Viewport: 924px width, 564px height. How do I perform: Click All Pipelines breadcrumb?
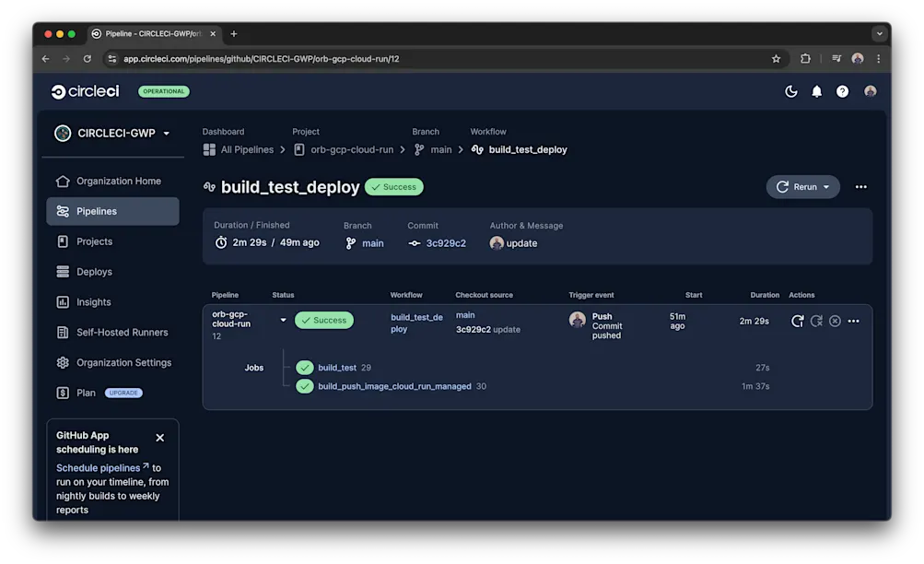tap(239, 149)
